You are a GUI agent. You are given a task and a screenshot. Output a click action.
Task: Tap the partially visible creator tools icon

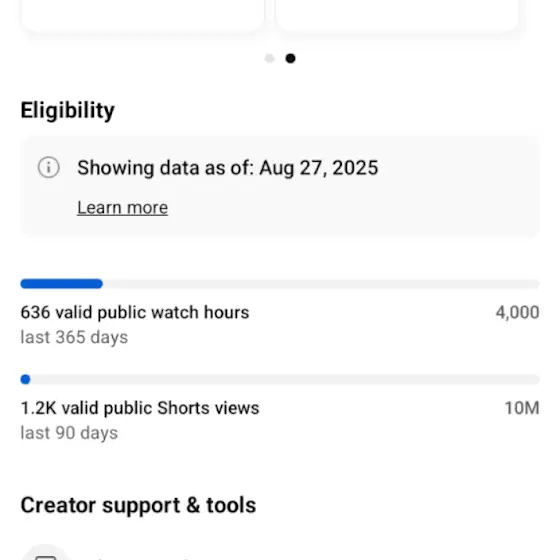coord(45,552)
